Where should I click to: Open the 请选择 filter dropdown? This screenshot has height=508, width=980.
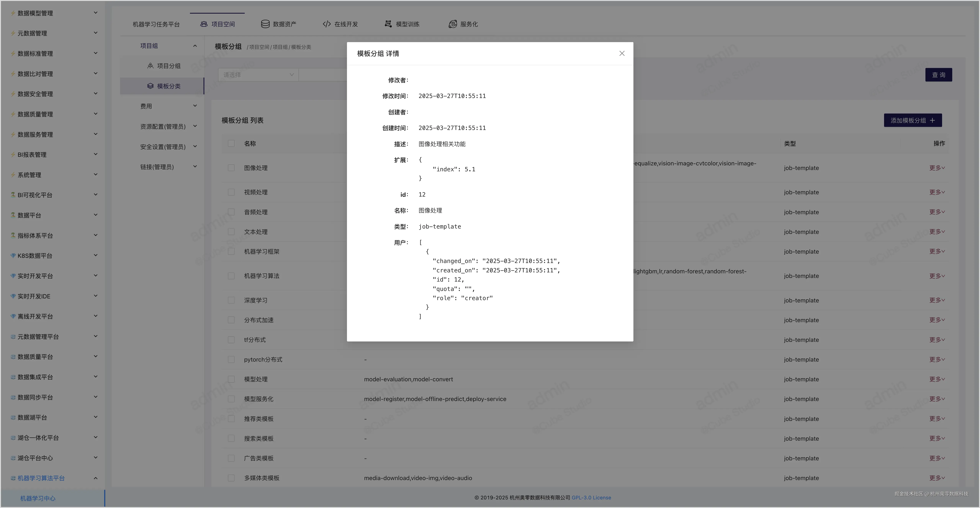(x=258, y=75)
